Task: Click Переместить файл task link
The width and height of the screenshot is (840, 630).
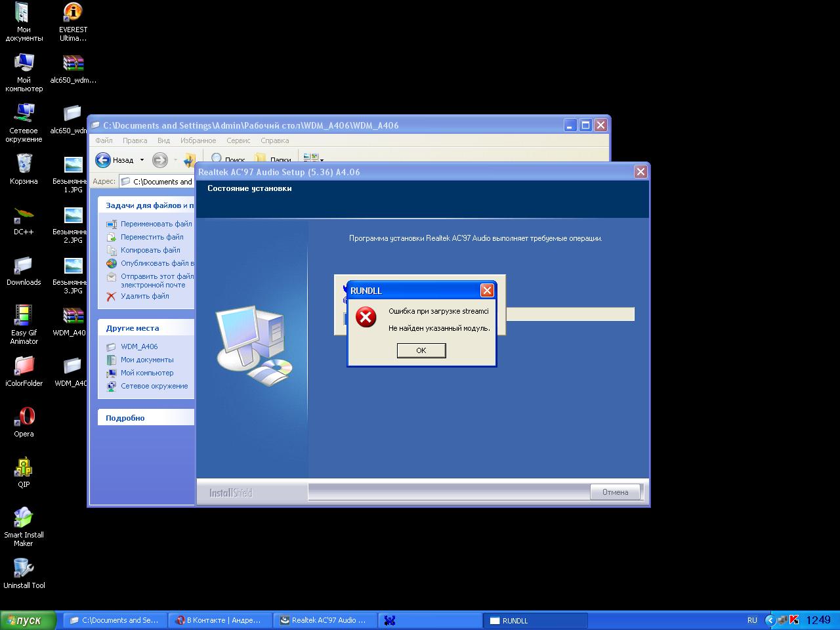Action: point(152,237)
